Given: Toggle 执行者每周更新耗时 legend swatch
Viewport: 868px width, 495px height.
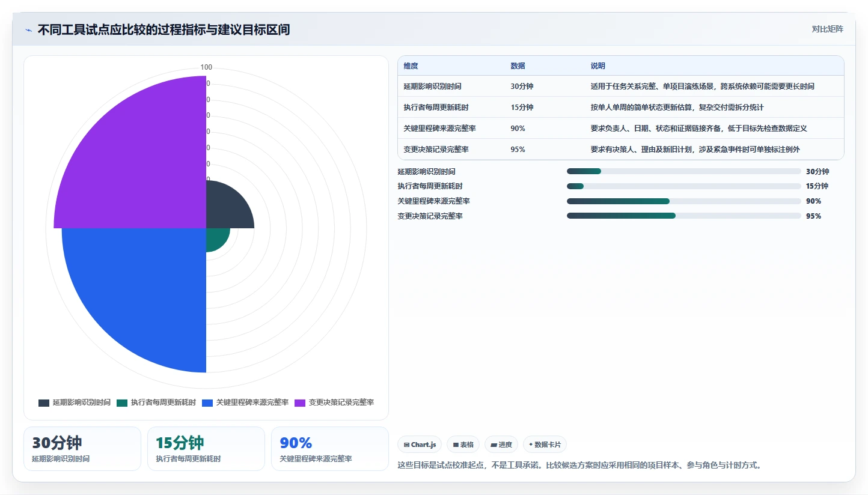Looking at the screenshot, I should pyautogui.click(x=122, y=402).
